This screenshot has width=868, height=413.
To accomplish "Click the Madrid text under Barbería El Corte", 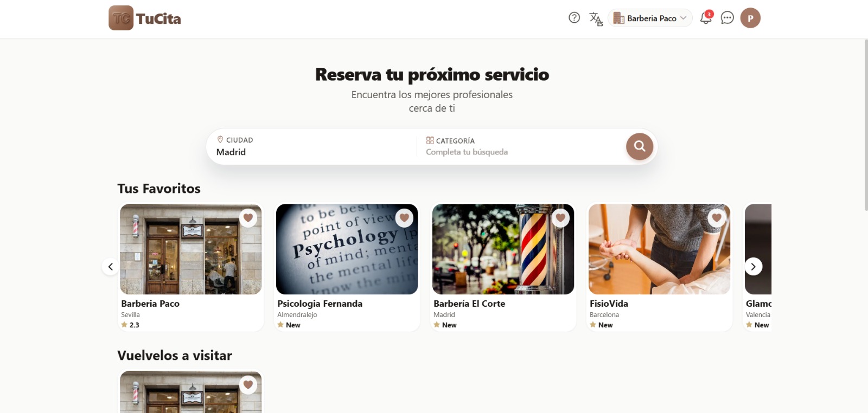I will pos(444,315).
